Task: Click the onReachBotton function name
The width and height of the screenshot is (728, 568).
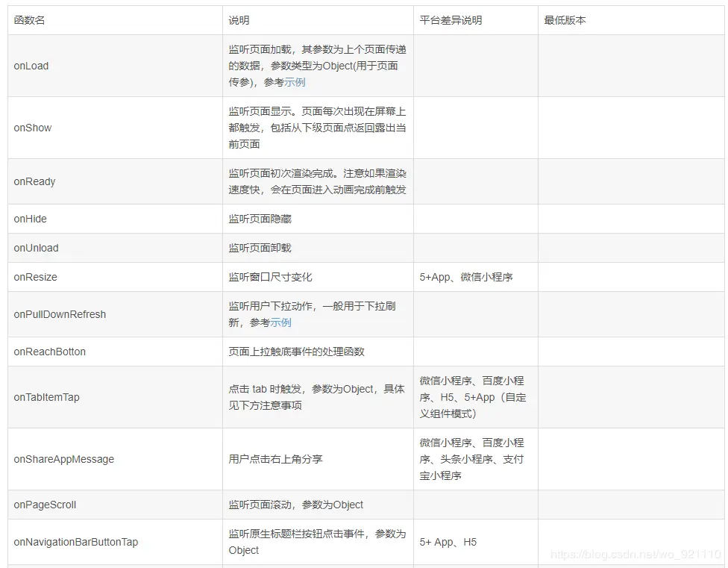Action: click(50, 352)
